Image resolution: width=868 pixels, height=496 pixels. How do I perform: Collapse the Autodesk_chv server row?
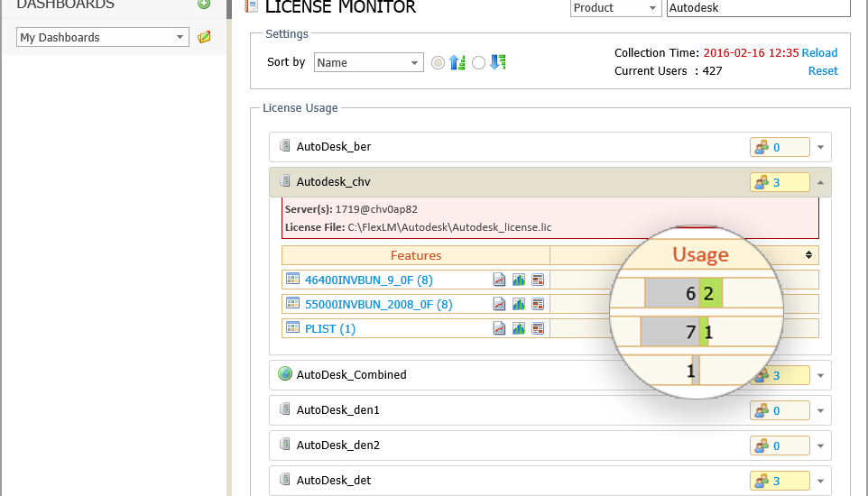[820, 183]
